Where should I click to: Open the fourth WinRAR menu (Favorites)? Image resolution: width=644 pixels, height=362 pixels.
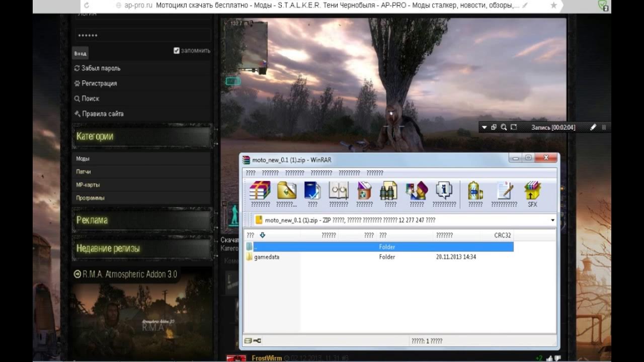[x=321, y=173]
